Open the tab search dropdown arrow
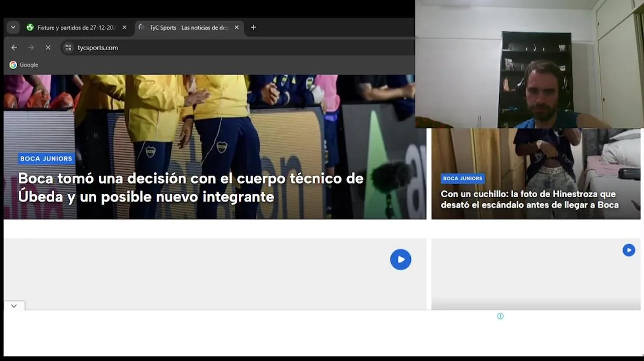The height and width of the screenshot is (361, 644). tap(13, 28)
